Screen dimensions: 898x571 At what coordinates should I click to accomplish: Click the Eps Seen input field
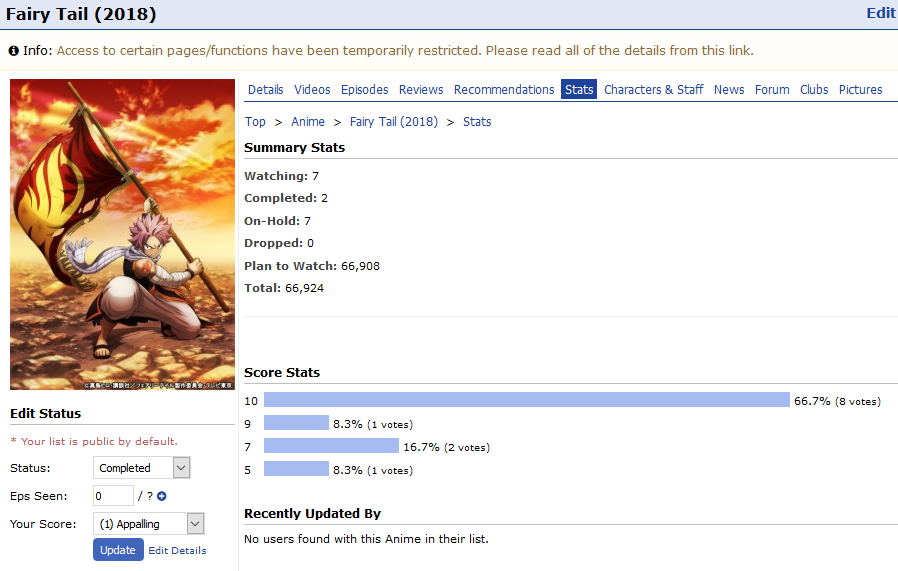tap(113, 496)
